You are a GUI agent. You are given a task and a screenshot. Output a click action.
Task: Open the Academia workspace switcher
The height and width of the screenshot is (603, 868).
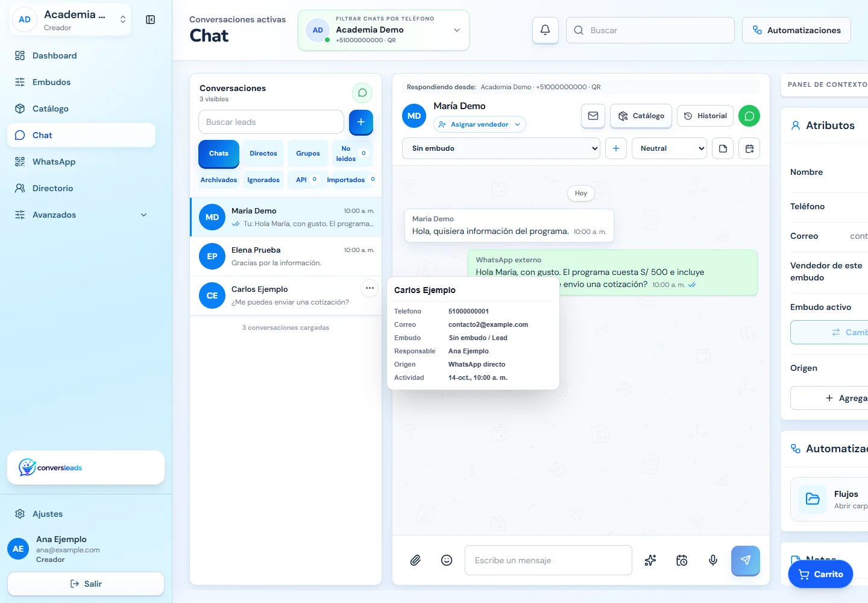71,20
